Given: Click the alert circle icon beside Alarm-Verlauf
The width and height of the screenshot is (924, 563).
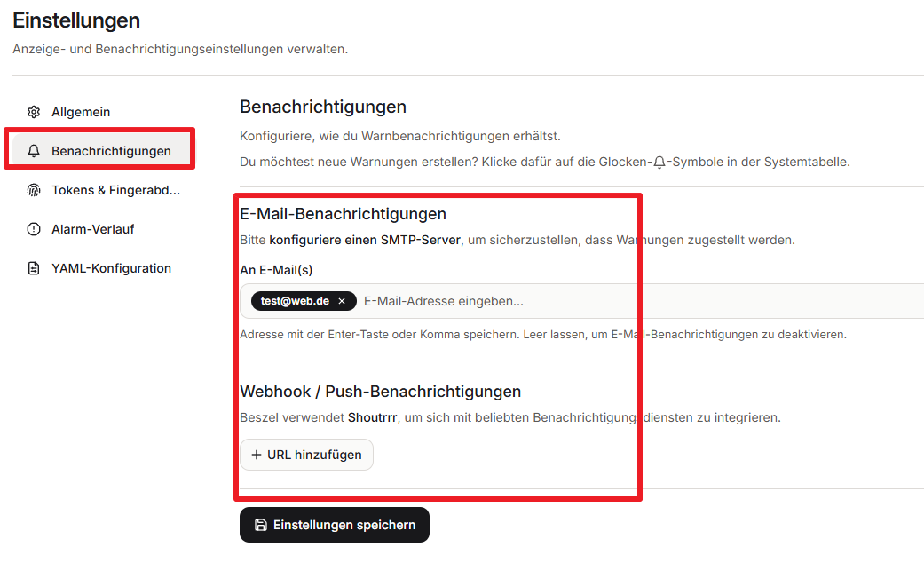Looking at the screenshot, I should coord(34,229).
